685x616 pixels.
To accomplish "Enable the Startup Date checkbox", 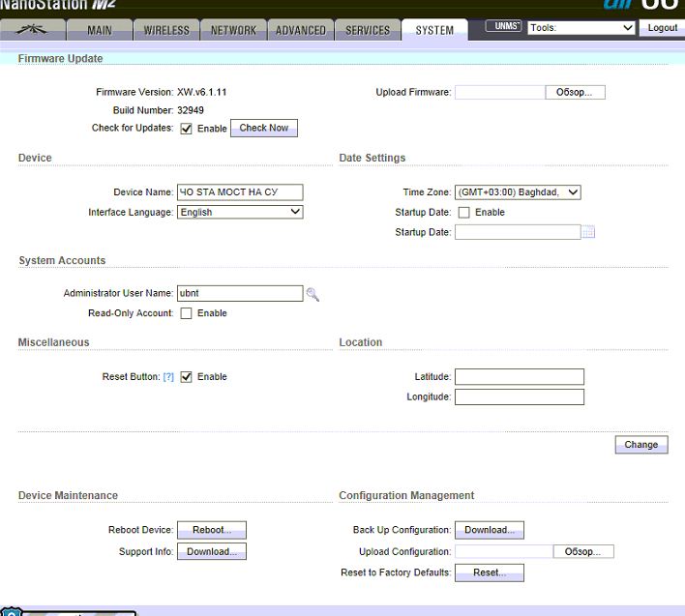I will coord(463,213).
